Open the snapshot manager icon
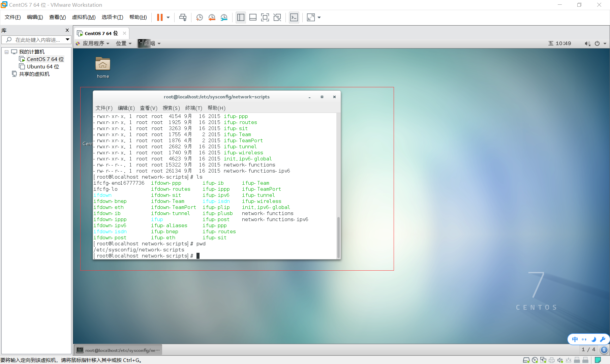 coord(224,17)
